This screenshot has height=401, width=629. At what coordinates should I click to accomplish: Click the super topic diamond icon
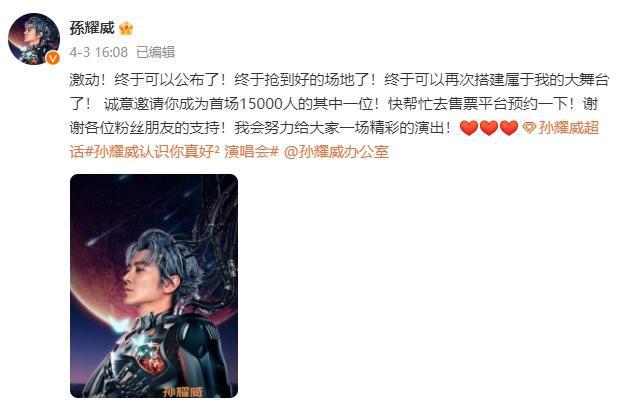(529, 128)
